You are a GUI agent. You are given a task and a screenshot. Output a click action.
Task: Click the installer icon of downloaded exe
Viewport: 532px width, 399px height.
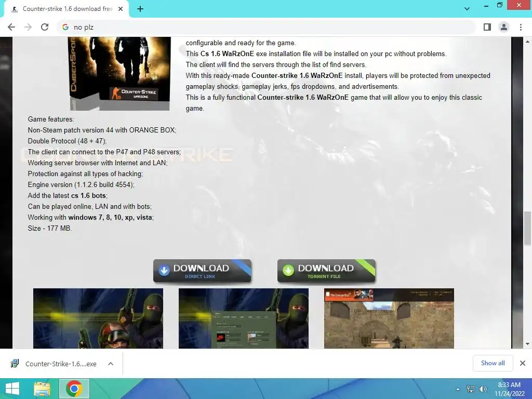pos(15,363)
